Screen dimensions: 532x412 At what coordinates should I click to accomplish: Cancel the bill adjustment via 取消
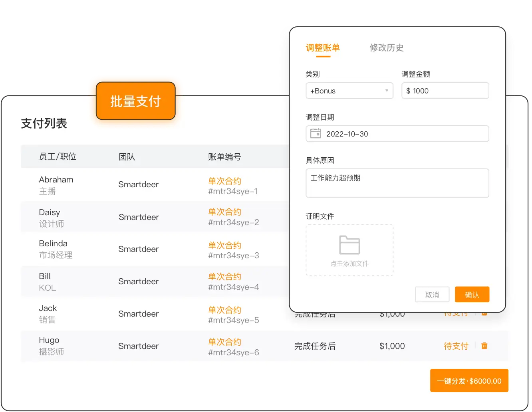coord(432,294)
